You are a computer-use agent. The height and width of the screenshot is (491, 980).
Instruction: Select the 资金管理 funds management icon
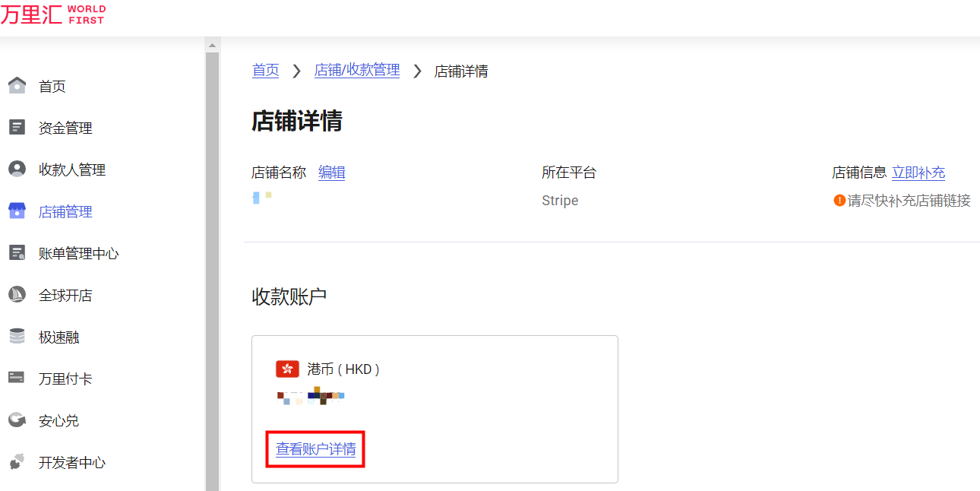click(x=17, y=127)
